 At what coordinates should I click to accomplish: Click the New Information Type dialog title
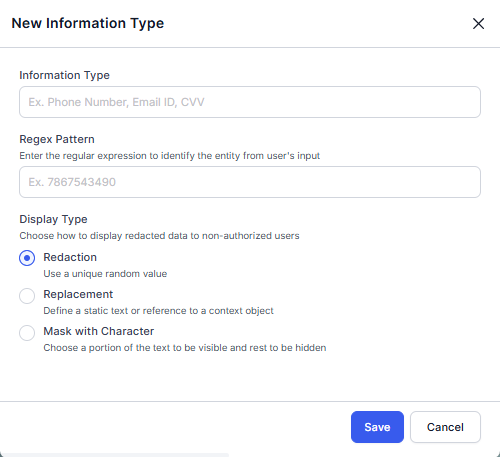(88, 23)
